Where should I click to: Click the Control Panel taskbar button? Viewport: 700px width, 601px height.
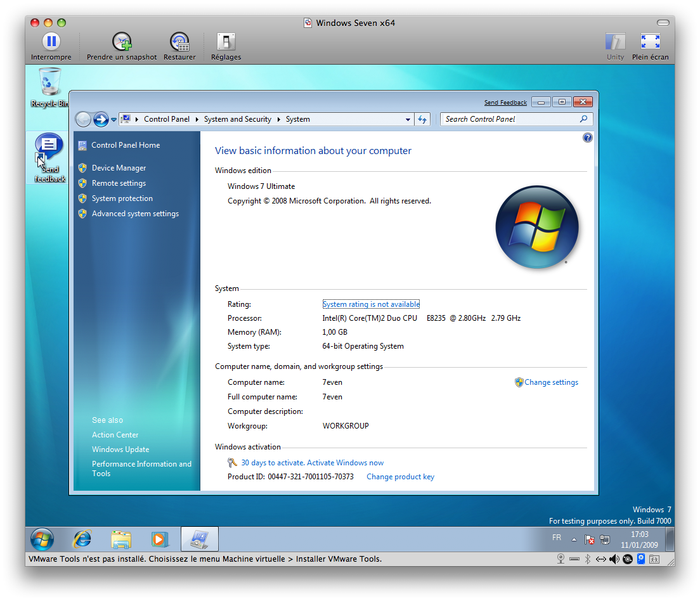pyautogui.click(x=200, y=539)
